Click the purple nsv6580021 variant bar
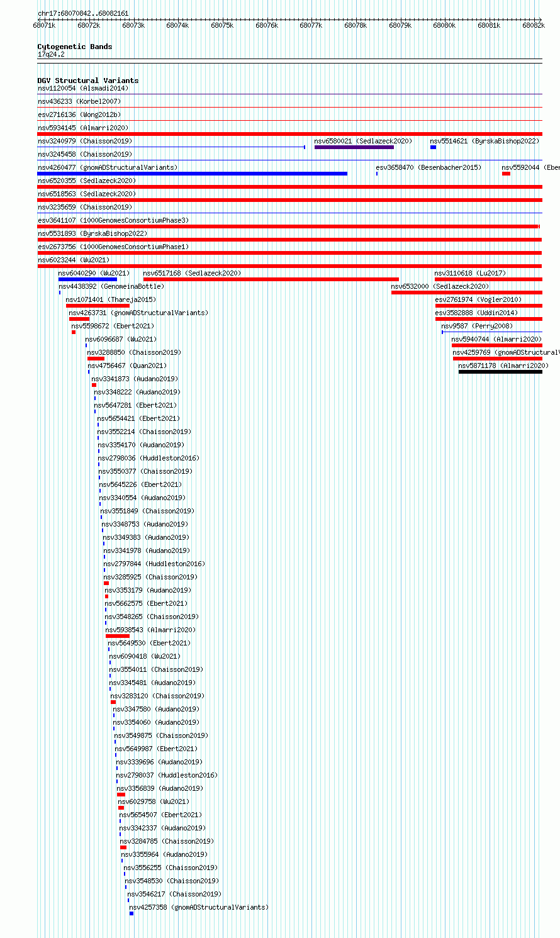This screenshot has height=938, width=560. pyautogui.click(x=354, y=147)
